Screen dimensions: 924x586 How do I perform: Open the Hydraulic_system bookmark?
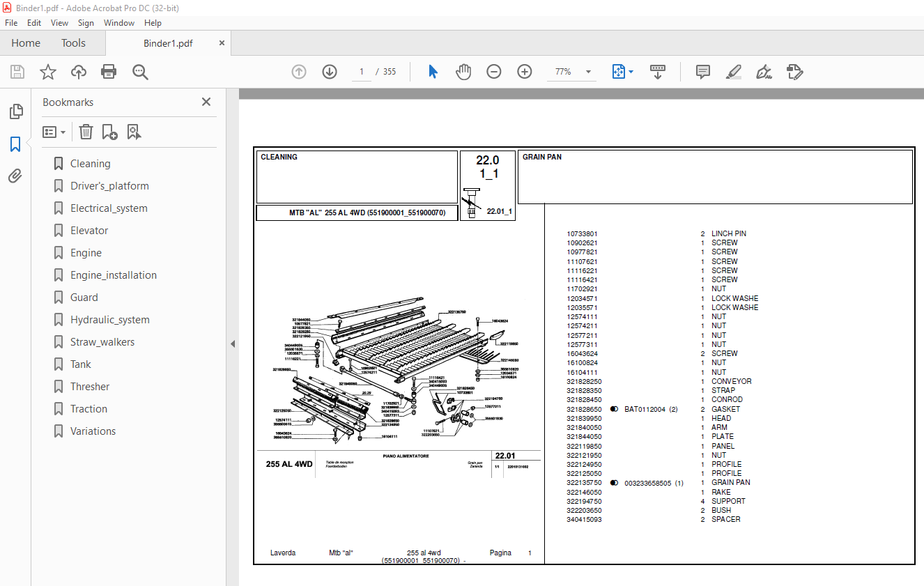tap(110, 320)
